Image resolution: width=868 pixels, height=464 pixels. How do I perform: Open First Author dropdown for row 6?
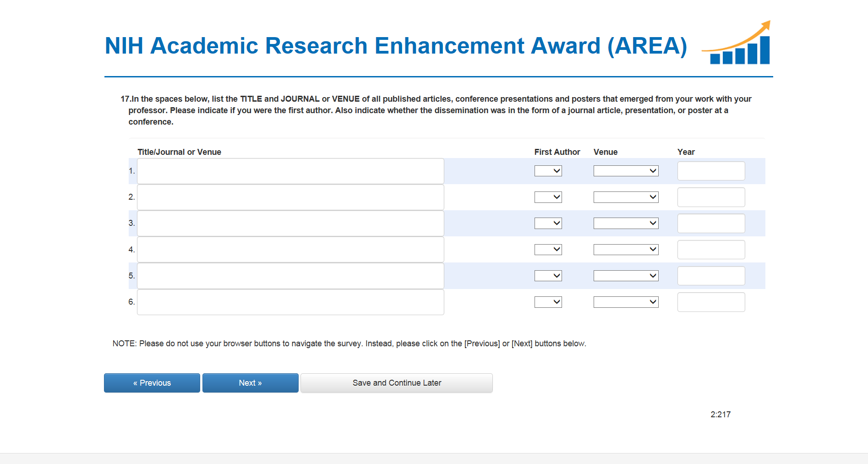[x=548, y=302]
